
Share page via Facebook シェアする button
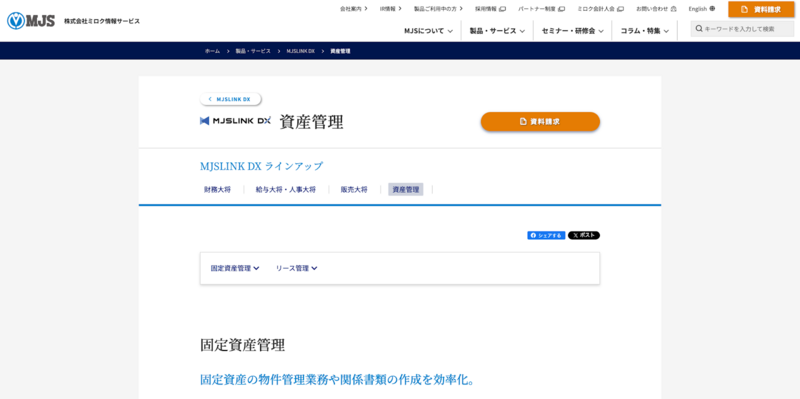pyautogui.click(x=546, y=235)
